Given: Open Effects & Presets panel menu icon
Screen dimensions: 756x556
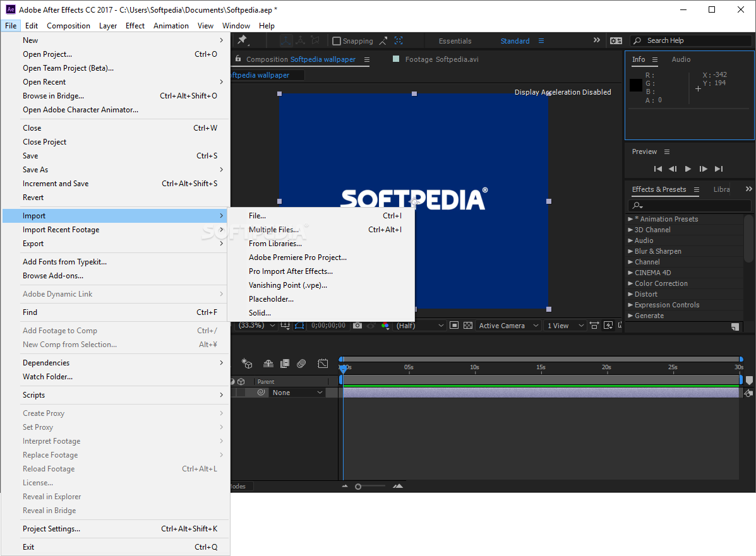Looking at the screenshot, I should coord(696,190).
